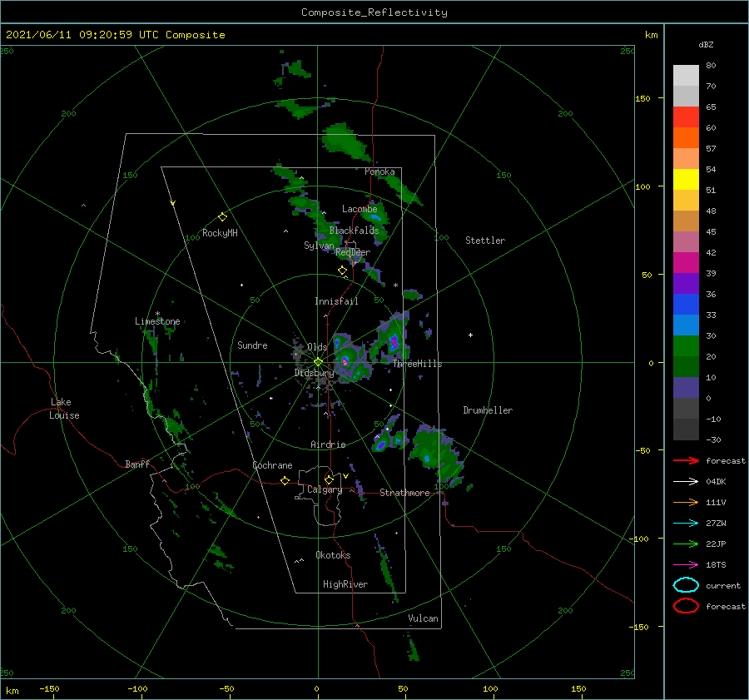Click the Lacombe city label
The height and width of the screenshot is (700, 749).
pyautogui.click(x=360, y=209)
